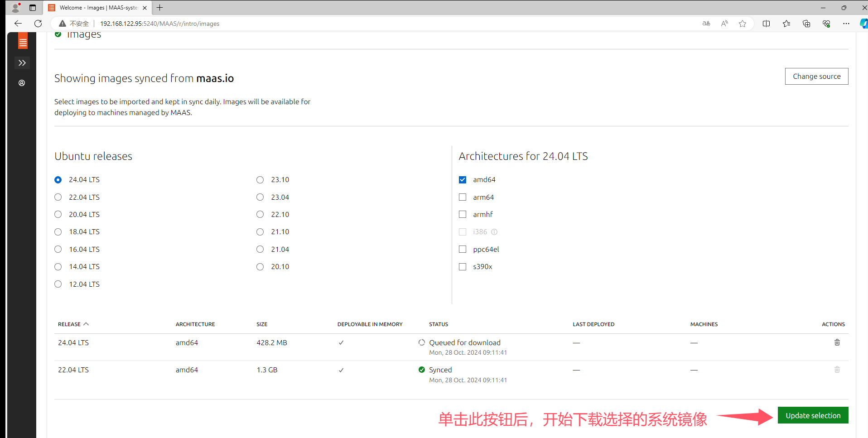Click the Update selection button
Screen dimensions: 868x438
812,415
